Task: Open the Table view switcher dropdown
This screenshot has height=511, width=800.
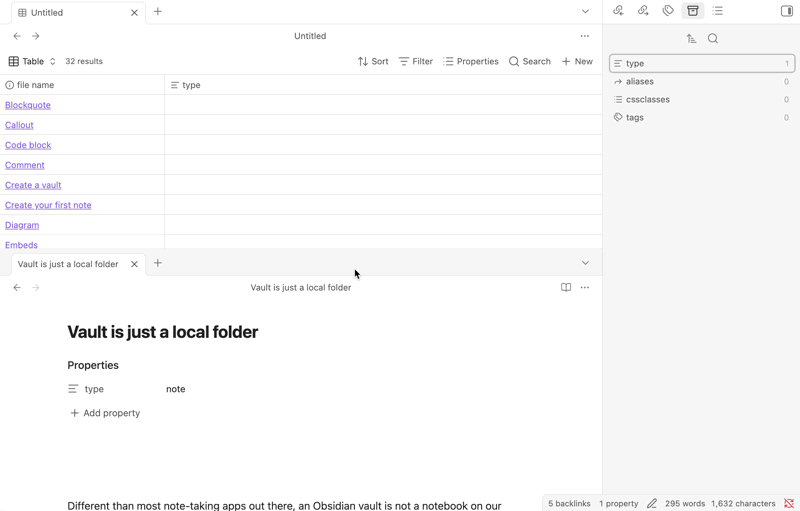Action: pos(32,62)
